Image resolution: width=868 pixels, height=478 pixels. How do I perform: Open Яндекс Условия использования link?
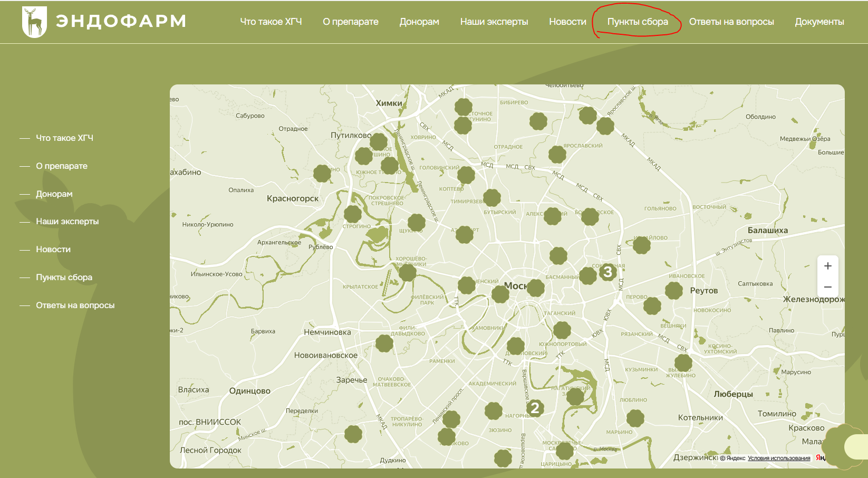(x=779, y=458)
